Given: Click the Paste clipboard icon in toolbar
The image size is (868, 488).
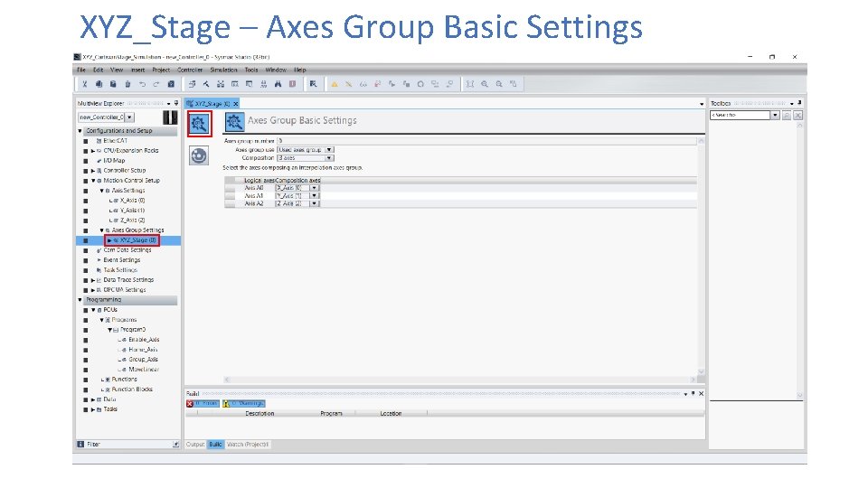Looking at the screenshot, I should (113, 84).
